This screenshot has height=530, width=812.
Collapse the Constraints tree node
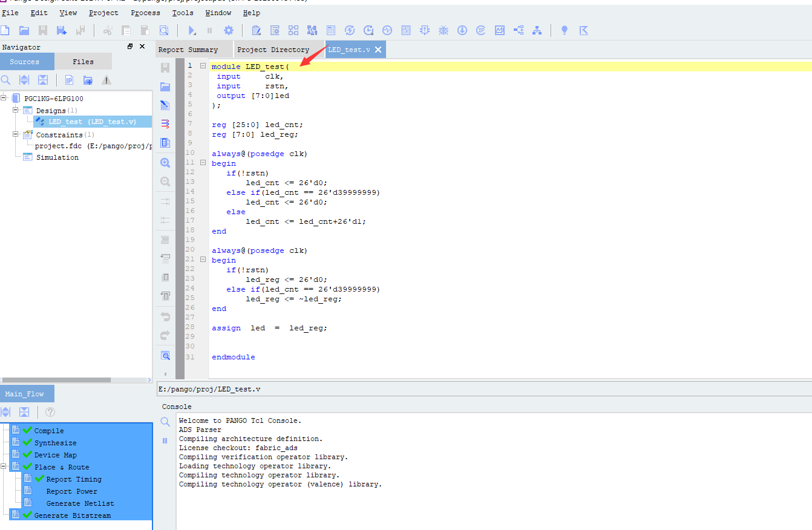[x=16, y=134]
